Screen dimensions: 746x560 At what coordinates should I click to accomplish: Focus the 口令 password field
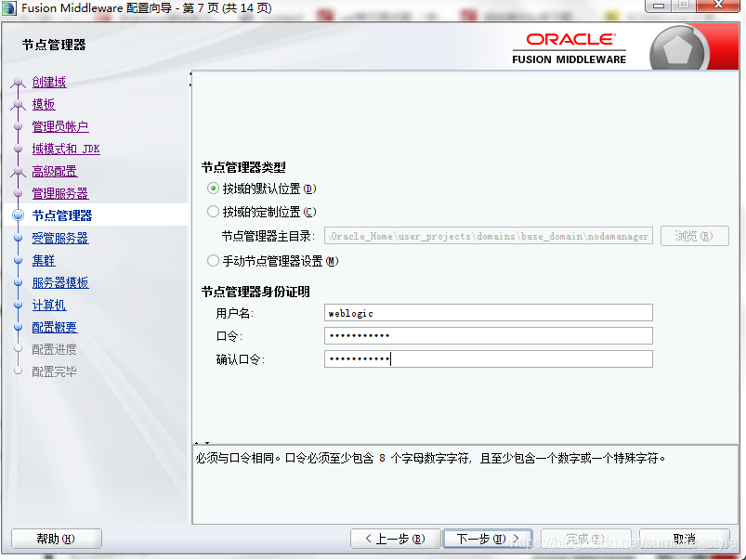[x=488, y=336]
